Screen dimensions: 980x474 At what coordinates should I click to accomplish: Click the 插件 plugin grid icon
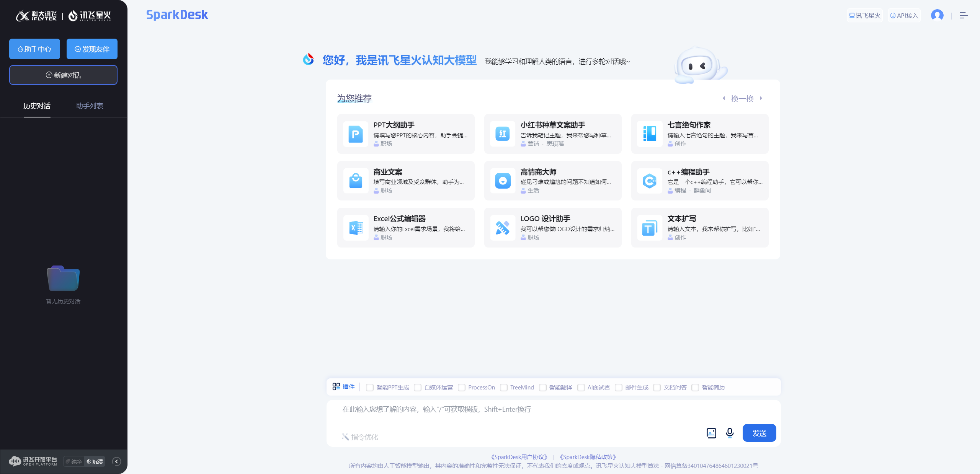(336, 387)
